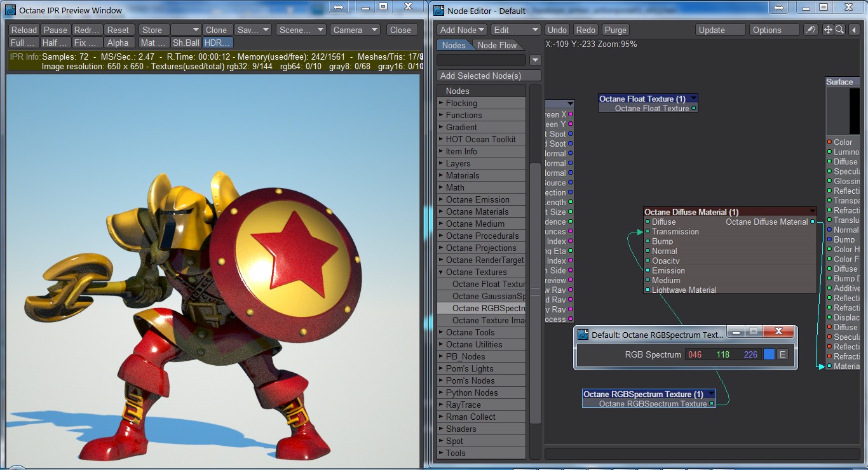Click the Reload button in IPR window
This screenshot has width=868, height=470.
[x=24, y=30]
